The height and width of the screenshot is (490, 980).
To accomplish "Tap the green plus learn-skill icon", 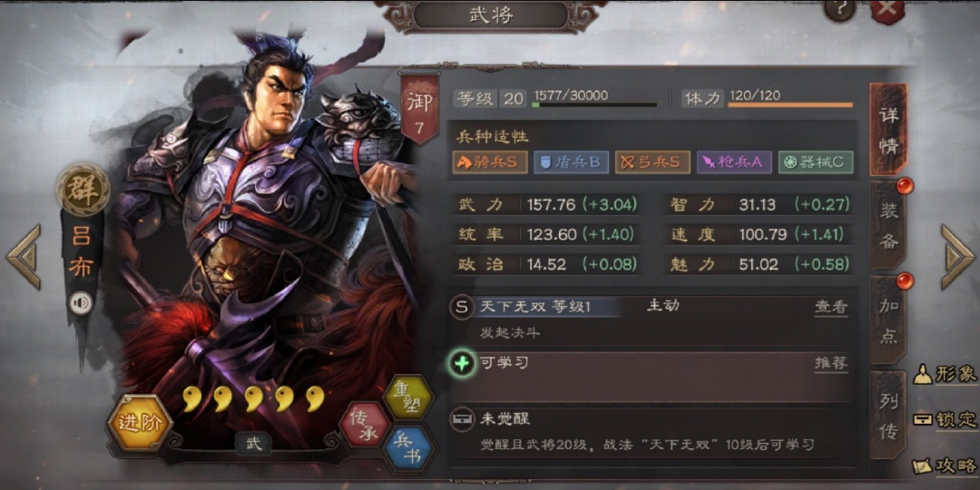I will click(463, 364).
